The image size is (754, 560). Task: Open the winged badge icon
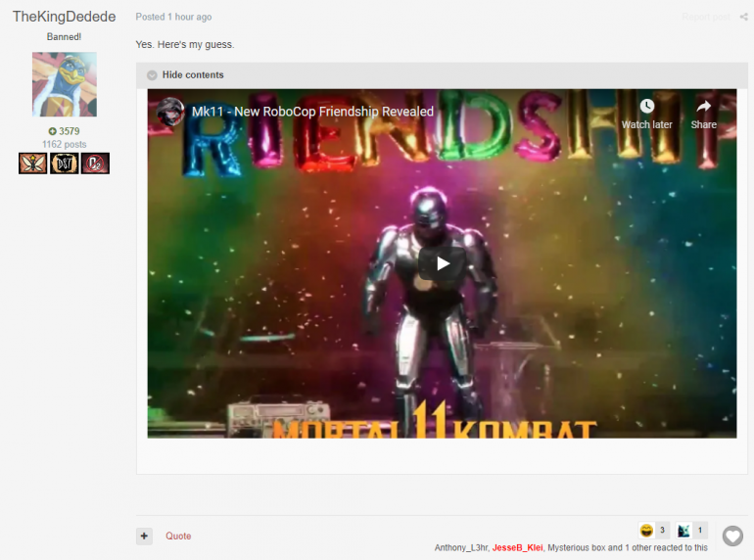(x=32, y=163)
